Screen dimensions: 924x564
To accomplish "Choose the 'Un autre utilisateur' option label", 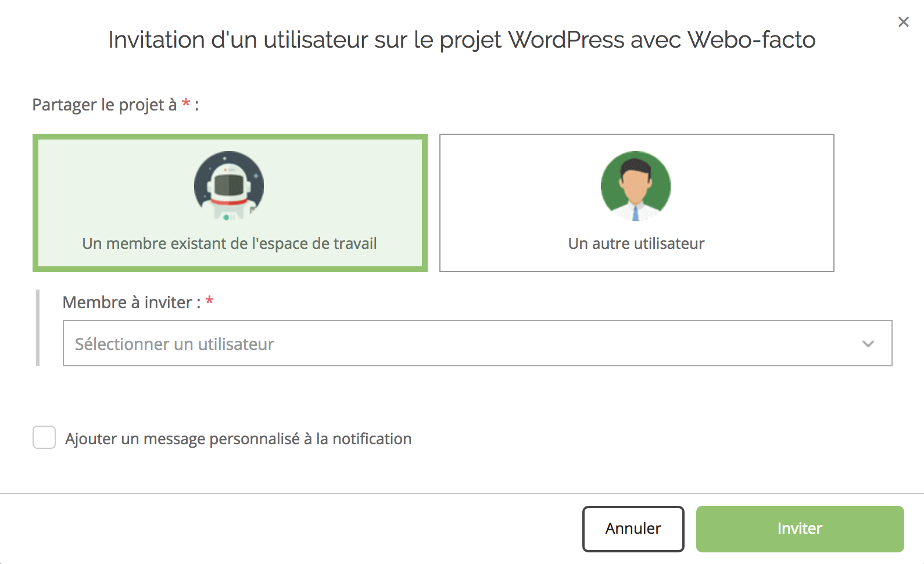I will (636, 244).
